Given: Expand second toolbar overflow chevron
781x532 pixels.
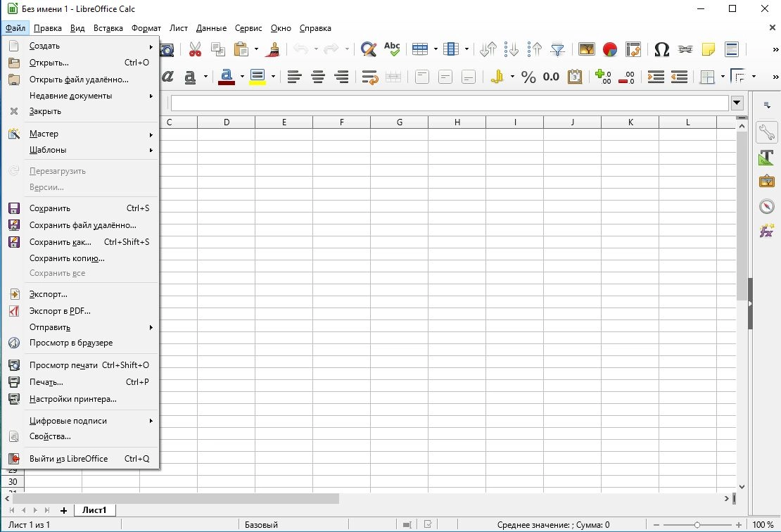Looking at the screenshot, I should pos(775,77).
